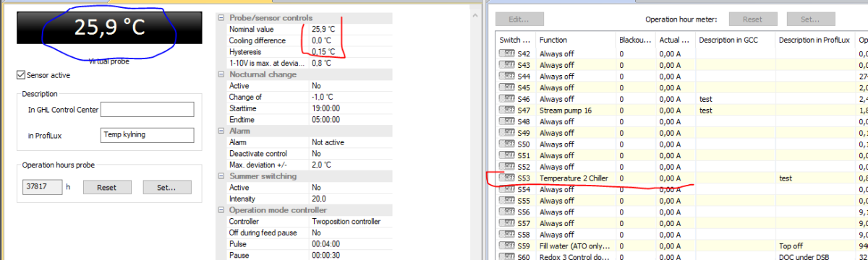The width and height of the screenshot is (868, 260).
Task: Click the OFF icon of S60 Redox row
Action: 506,256
